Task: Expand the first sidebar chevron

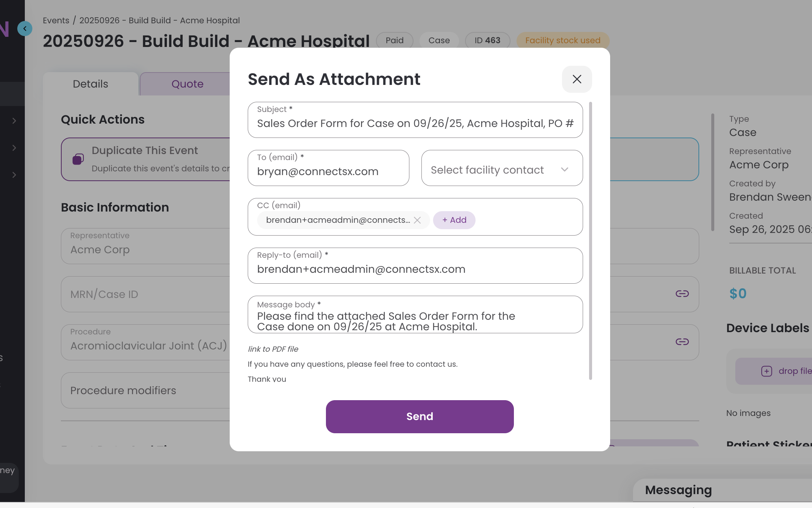Action: (x=14, y=121)
